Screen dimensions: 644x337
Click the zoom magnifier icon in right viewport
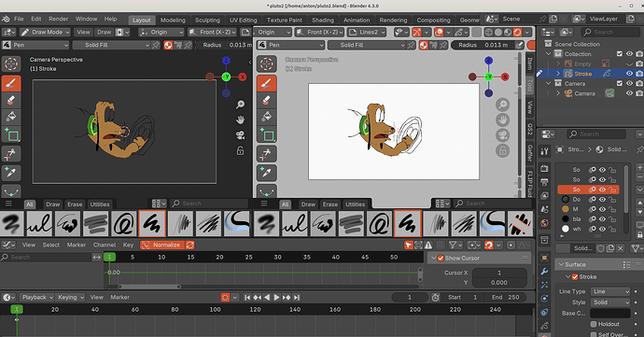502,105
